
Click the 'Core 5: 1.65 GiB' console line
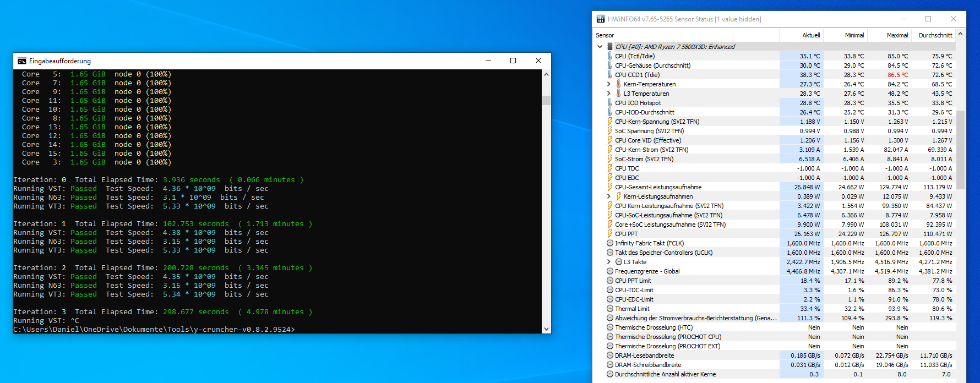click(x=96, y=74)
